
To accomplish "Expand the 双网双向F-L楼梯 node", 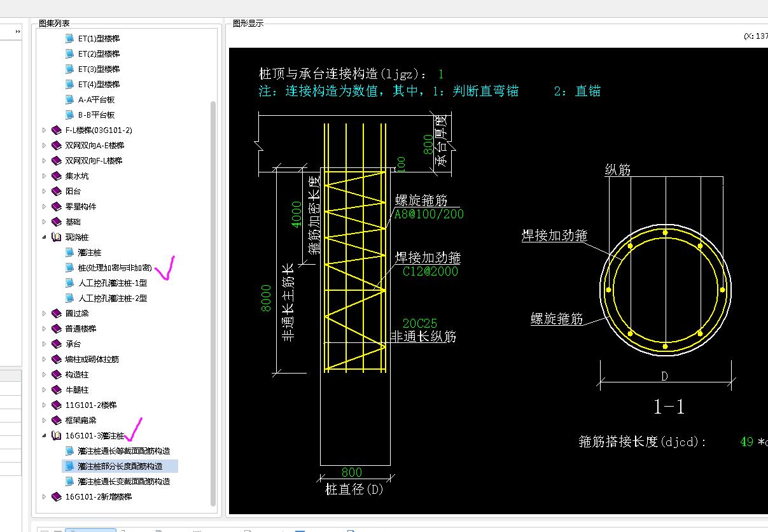I will [x=44, y=160].
